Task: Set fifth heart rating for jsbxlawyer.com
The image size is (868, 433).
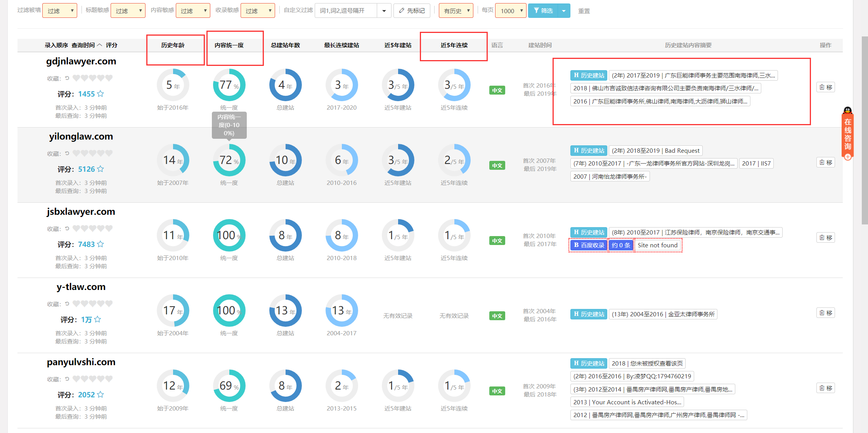Action: (x=109, y=228)
